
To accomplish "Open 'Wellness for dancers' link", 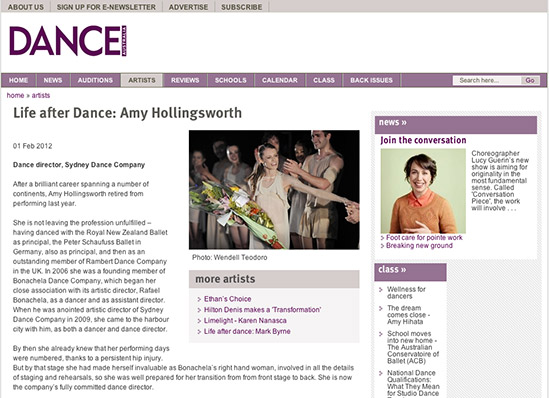I will pyautogui.click(x=406, y=293).
